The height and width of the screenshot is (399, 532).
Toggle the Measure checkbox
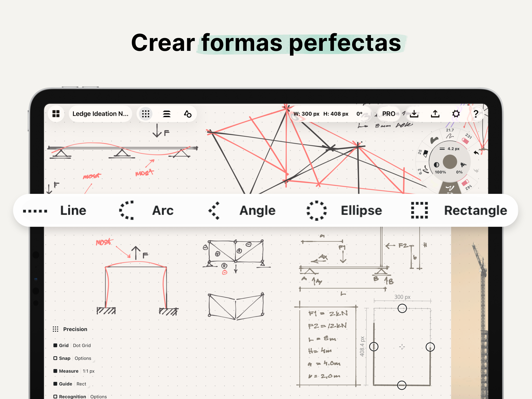point(55,371)
